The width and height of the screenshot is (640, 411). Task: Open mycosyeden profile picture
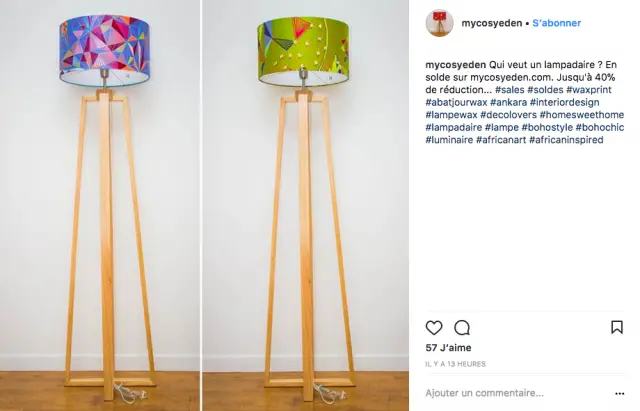(440, 23)
